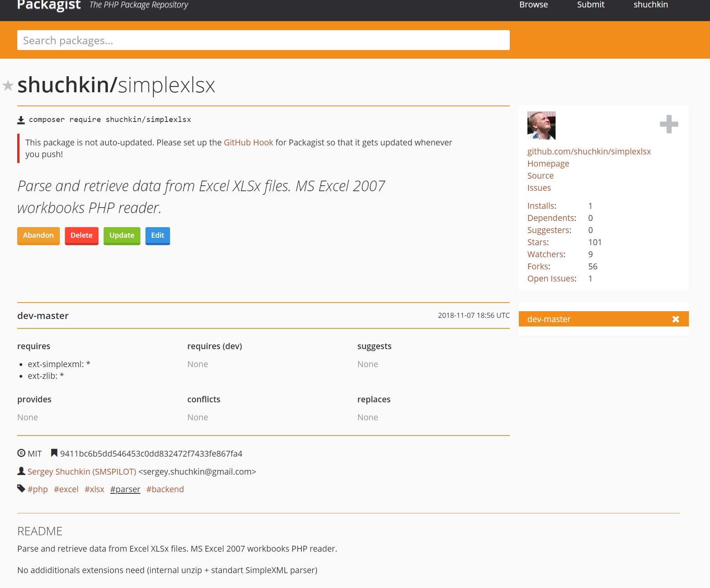
Task: Click the Abandon button
Action: pyautogui.click(x=38, y=236)
